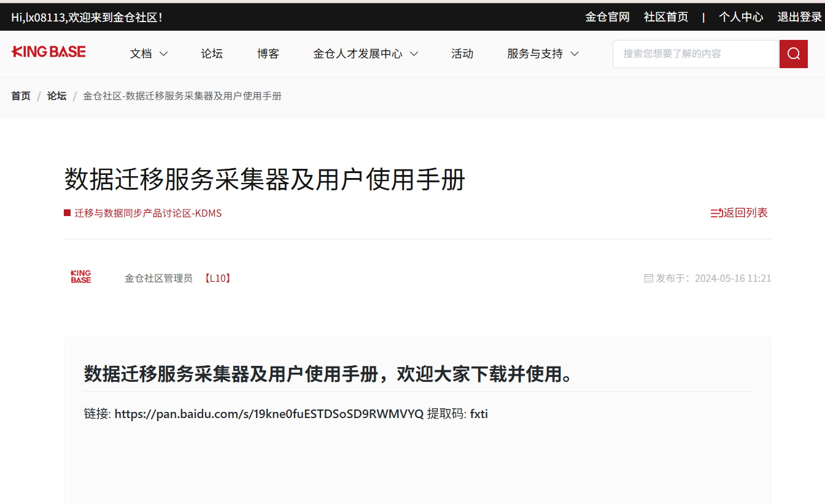Expand the 文档 dropdown chevron
Screen dimensions: 825x504
tap(164, 54)
